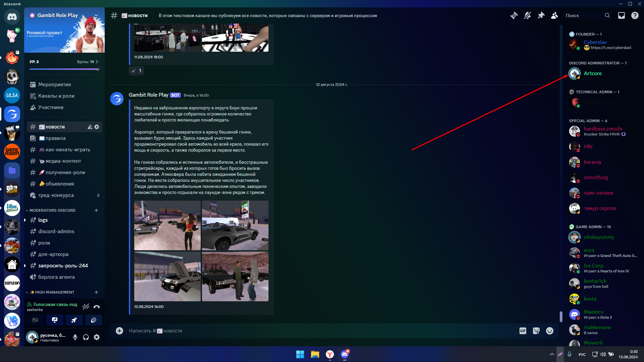The height and width of the screenshot is (362, 644).
Task: Switch to the правила channel
Action: (x=55, y=138)
